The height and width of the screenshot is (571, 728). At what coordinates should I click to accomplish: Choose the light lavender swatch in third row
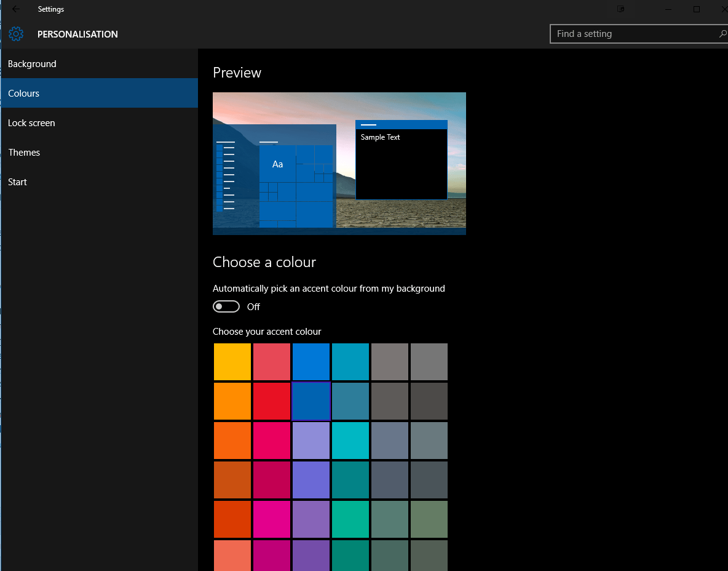311,441
